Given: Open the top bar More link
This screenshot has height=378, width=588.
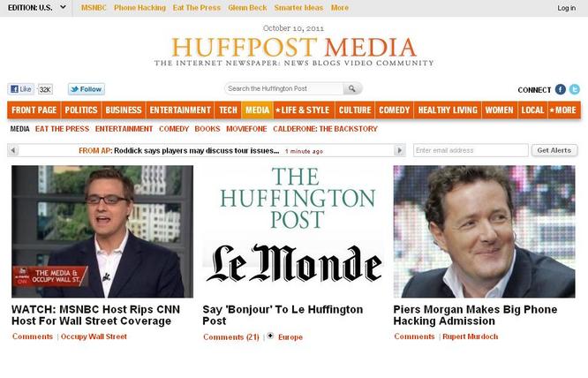Looking at the screenshot, I should pos(340,7).
